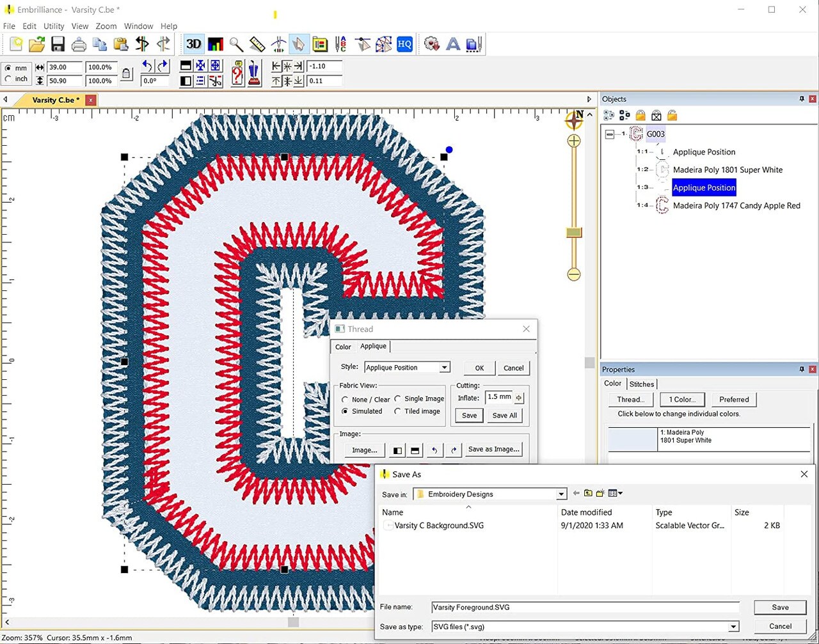Click the Stitch Simulator icon

pyautogui.click(x=278, y=43)
